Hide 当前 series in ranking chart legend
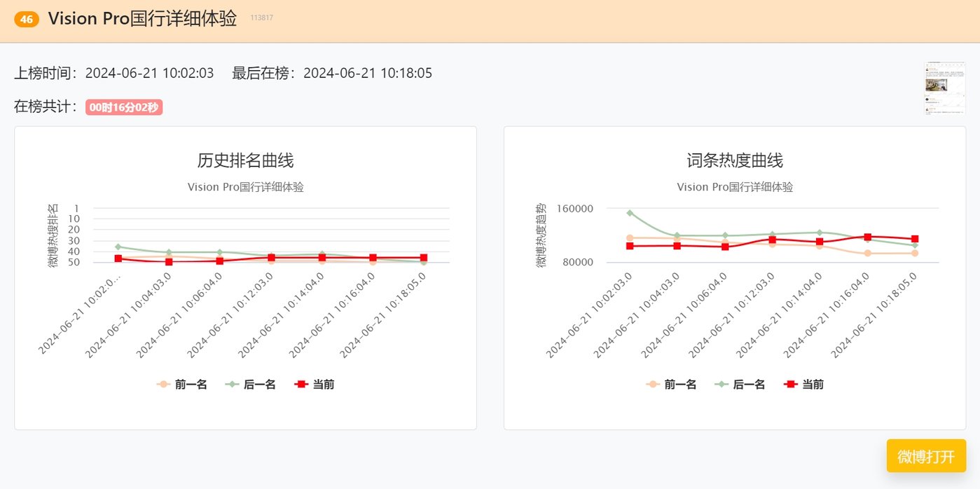Viewport: 980px width, 489px height. [x=313, y=384]
